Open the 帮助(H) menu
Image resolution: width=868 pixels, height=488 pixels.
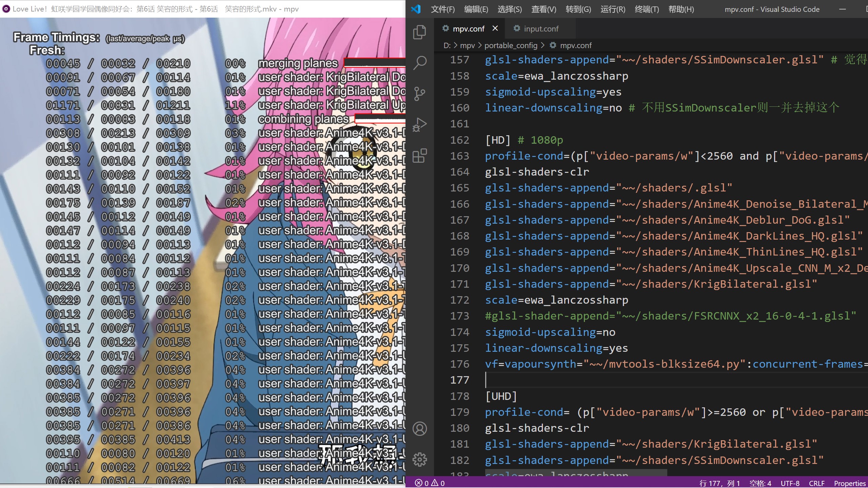[x=681, y=9]
